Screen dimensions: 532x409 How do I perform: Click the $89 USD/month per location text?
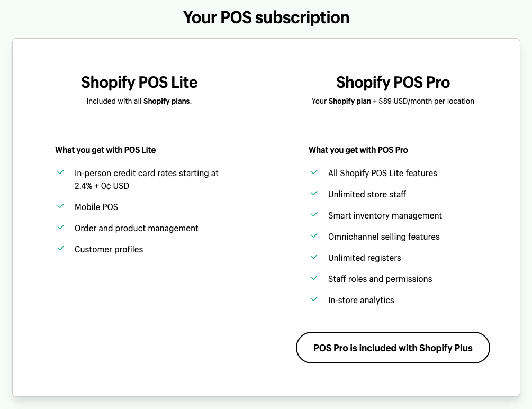[x=427, y=101]
